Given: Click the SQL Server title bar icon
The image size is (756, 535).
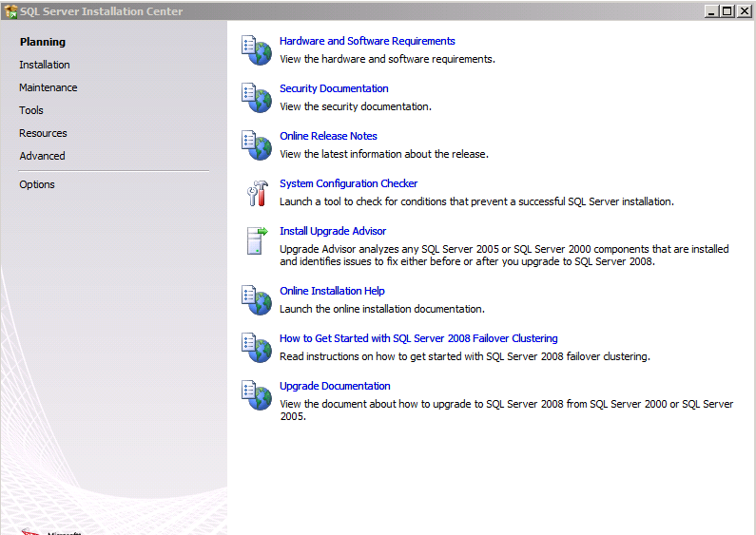Looking at the screenshot, I should (10, 11).
